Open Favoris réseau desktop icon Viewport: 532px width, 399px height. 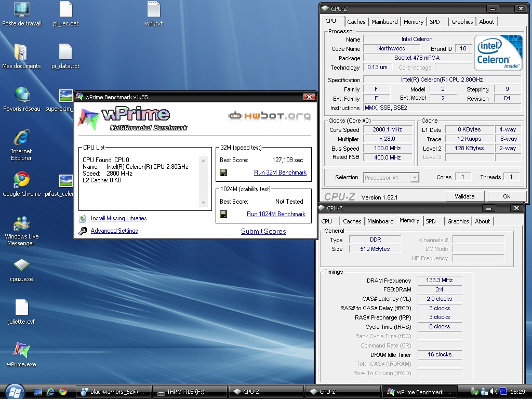pos(22,99)
